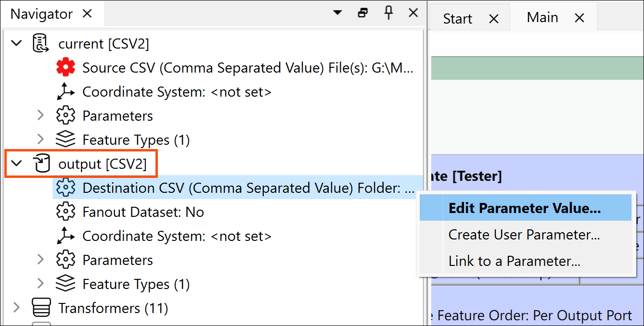Click the axes icon beside the first Coordinate System row
Screen dimensions: 644x326
coord(65,91)
